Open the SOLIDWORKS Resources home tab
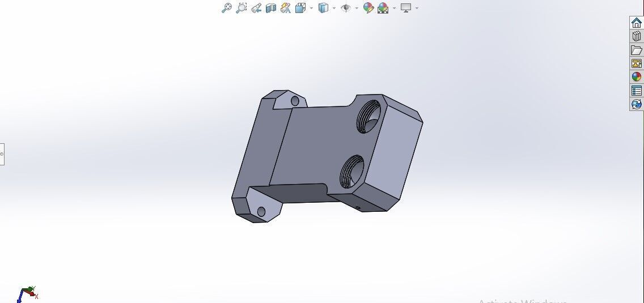The image size is (644, 303). tap(637, 23)
